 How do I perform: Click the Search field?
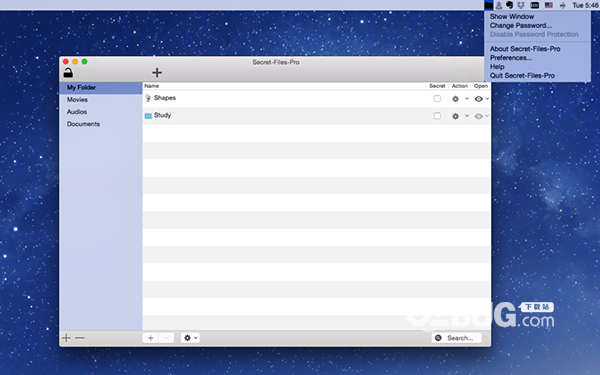[457, 338]
